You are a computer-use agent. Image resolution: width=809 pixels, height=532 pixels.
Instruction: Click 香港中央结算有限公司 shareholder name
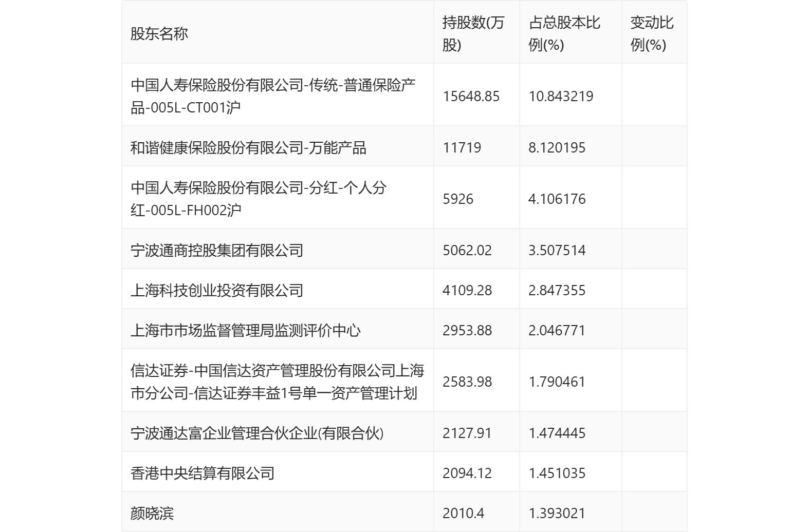(203, 473)
